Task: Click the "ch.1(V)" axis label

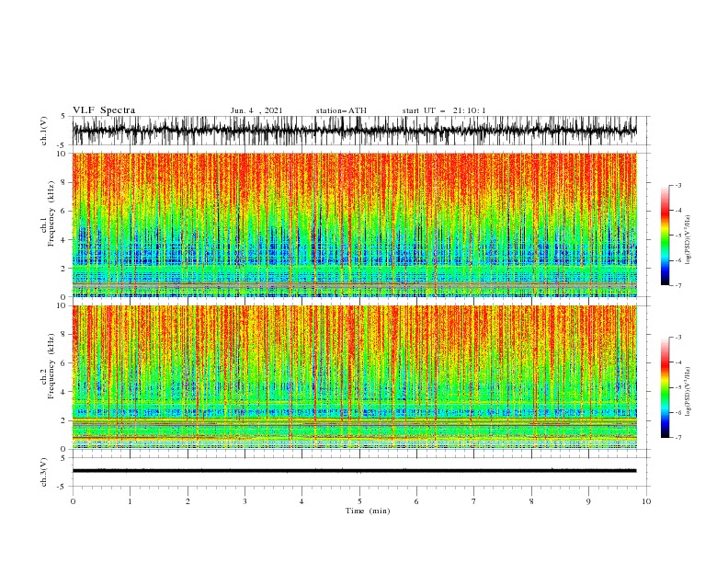Action: click(x=44, y=131)
